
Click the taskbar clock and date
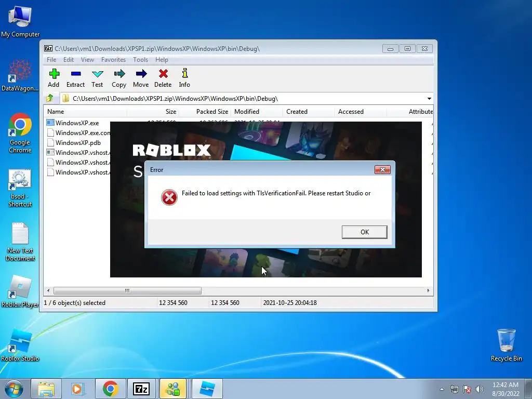[506, 389]
